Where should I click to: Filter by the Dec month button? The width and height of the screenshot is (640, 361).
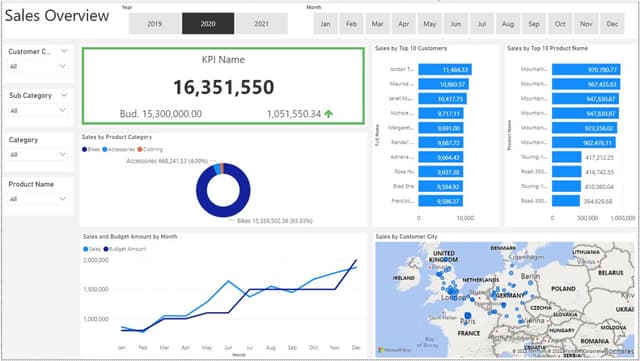coord(612,24)
